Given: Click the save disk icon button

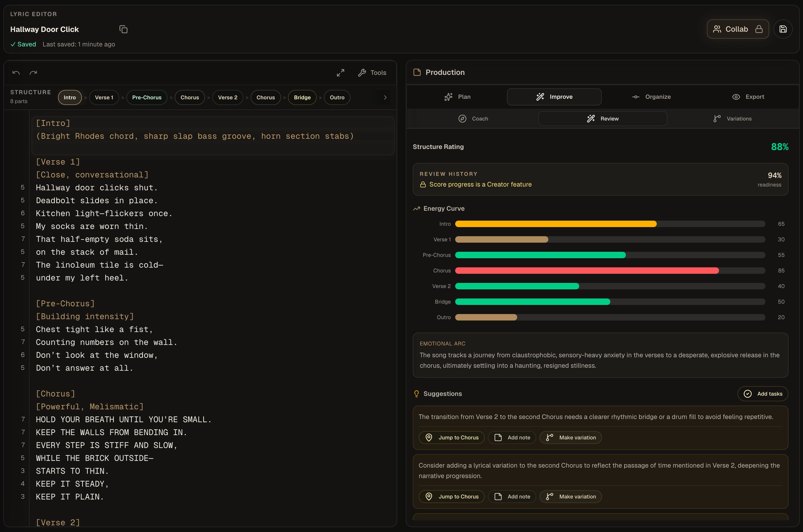Looking at the screenshot, I should tap(783, 29).
